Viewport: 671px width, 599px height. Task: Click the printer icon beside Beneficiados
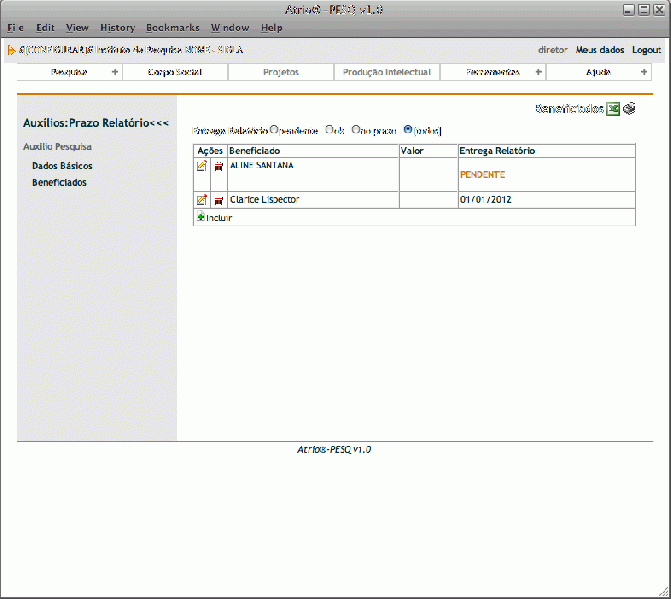[x=629, y=109]
